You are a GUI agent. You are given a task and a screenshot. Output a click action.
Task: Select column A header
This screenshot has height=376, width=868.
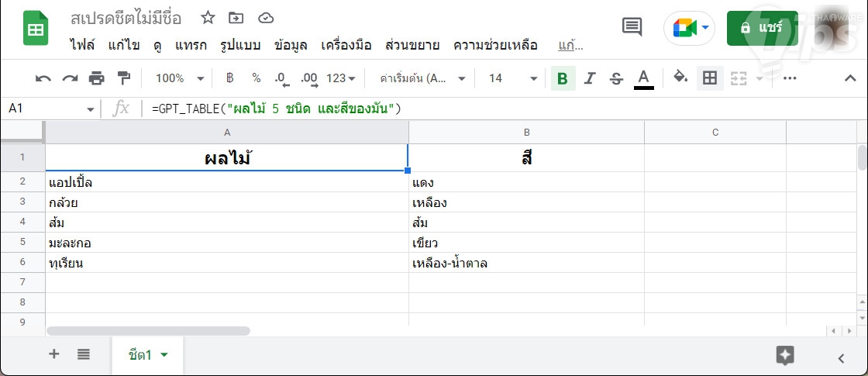coord(227,133)
